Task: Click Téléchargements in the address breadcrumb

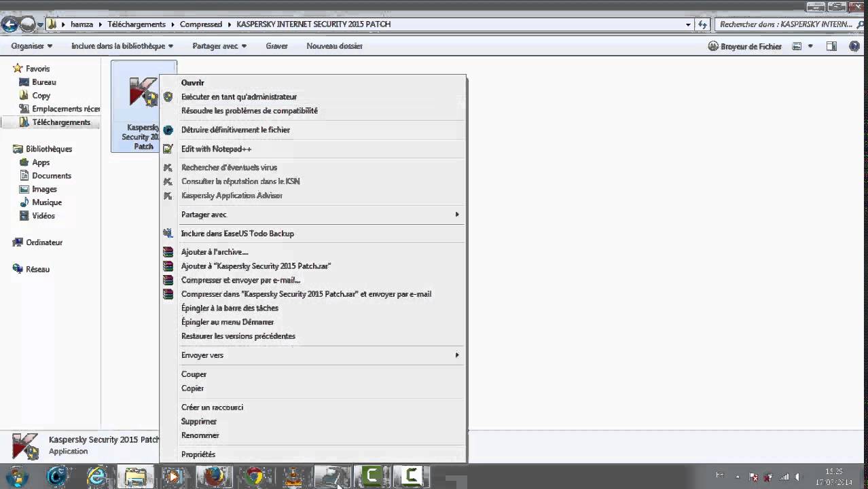Action: (x=137, y=24)
